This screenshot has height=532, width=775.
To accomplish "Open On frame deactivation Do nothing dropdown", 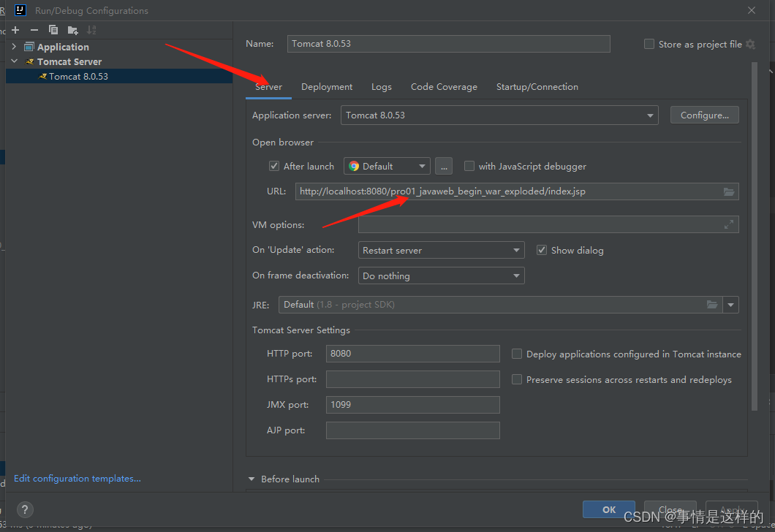I will coord(441,275).
